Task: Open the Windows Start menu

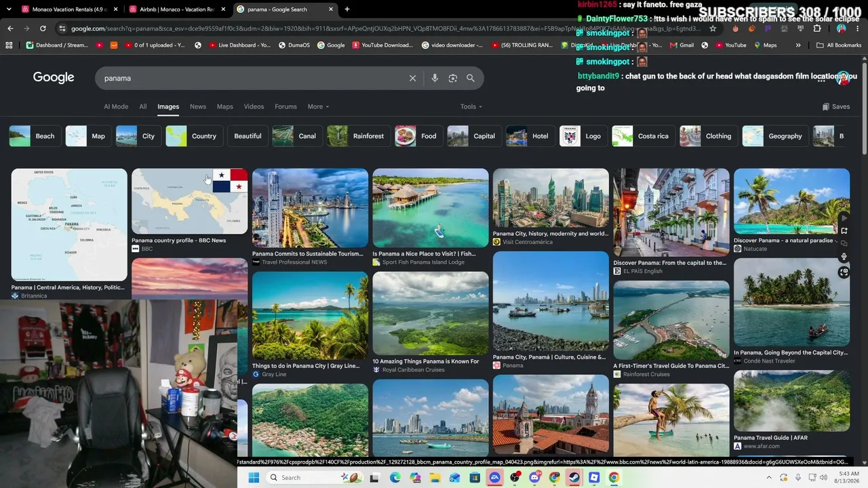Action: pos(254,478)
